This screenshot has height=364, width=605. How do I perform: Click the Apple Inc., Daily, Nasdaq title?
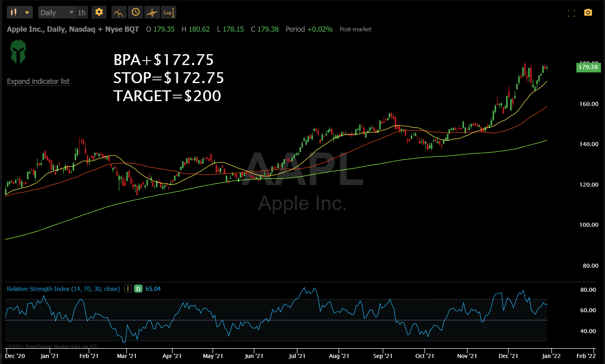point(73,29)
